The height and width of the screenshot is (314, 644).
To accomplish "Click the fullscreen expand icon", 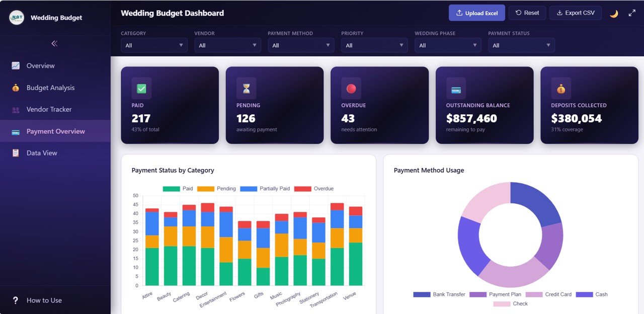I will (x=632, y=13).
